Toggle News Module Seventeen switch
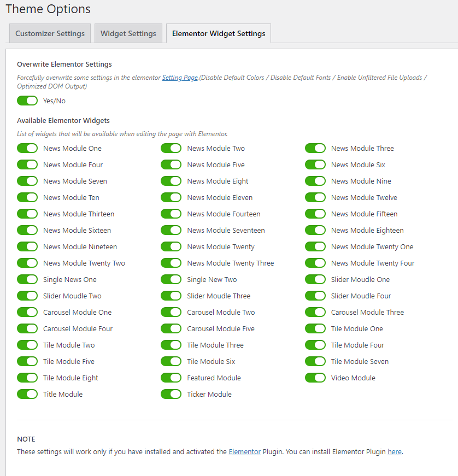Image resolution: width=458 pixels, height=476 pixels. coord(171,230)
